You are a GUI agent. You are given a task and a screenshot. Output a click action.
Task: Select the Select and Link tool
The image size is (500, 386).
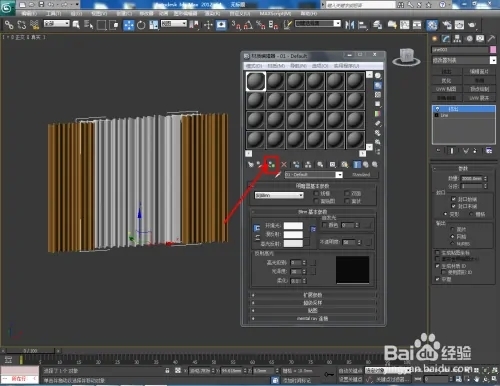click(x=9, y=25)
